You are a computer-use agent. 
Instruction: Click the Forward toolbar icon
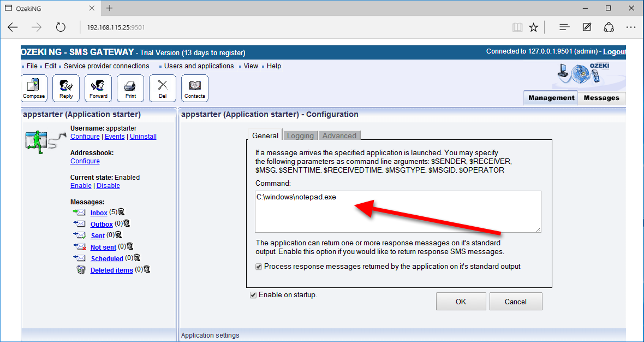pos(98,89)
